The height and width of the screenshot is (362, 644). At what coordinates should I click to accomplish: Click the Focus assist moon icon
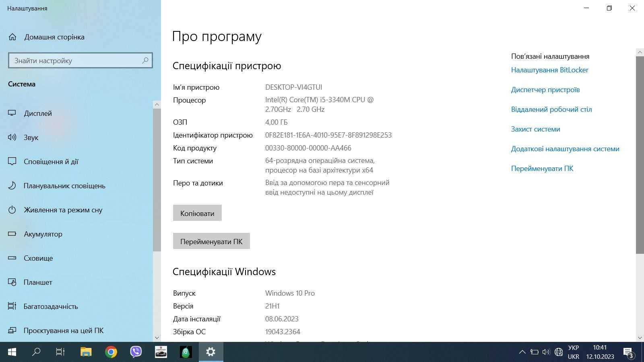[x=12, y=185]
